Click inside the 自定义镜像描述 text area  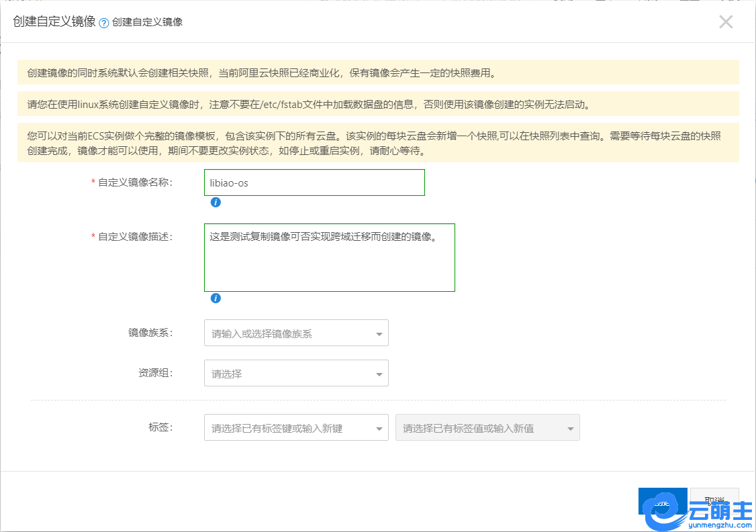point(329,258)
